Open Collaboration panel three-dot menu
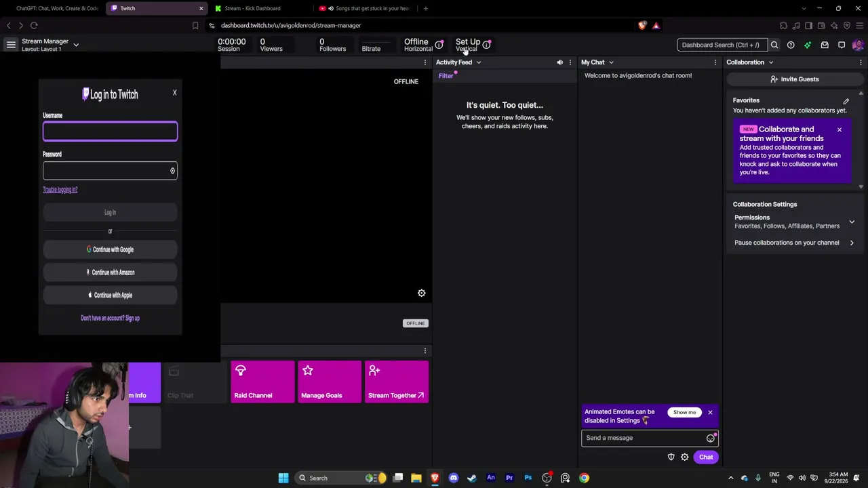The image size is (868, 488). click(861, 62)
